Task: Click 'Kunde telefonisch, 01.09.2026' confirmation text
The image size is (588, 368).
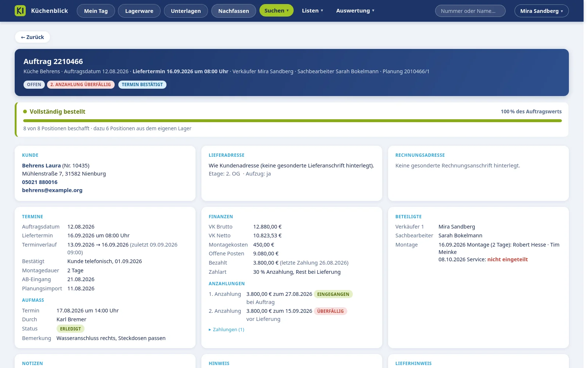Action: click(105, 261)
